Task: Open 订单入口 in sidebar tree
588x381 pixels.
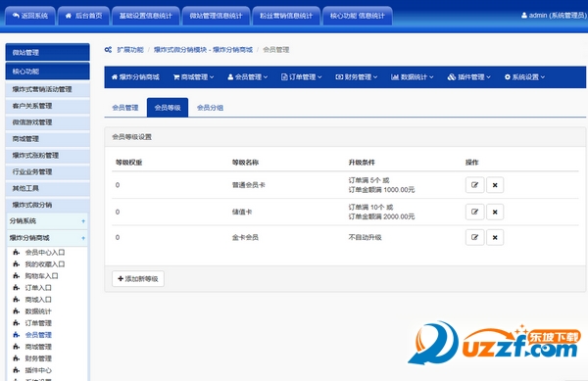Action: (x=38, y=288)
